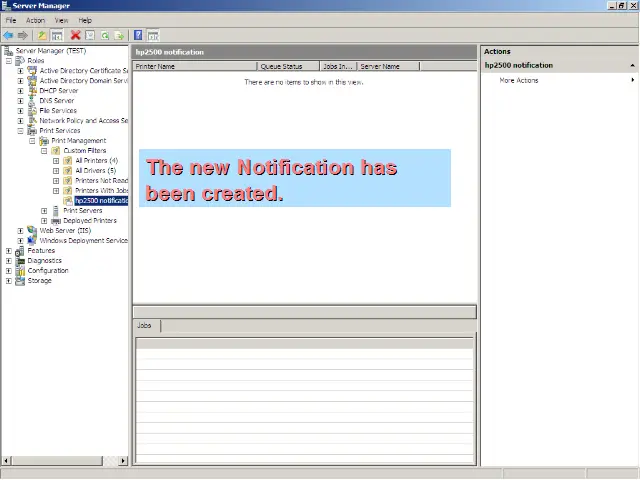Click the Properties toolbar icon

pyautogui.click(x=89, y=35)
